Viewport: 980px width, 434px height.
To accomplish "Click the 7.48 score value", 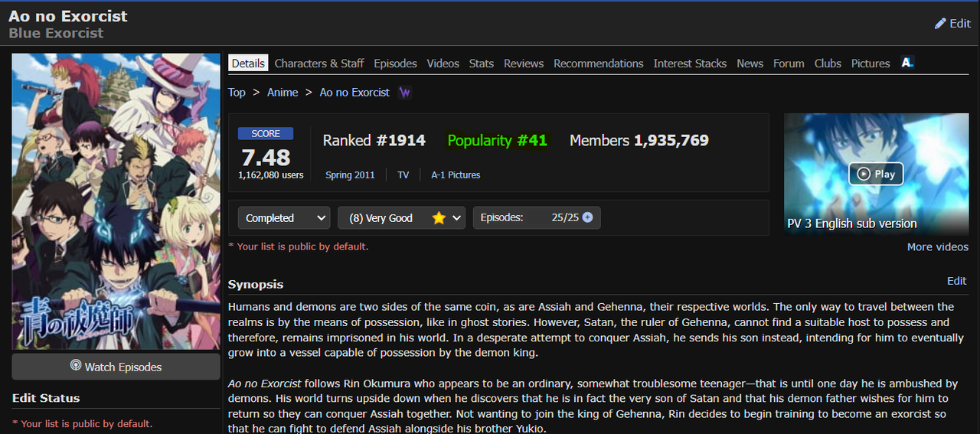I will click(266, 158).
